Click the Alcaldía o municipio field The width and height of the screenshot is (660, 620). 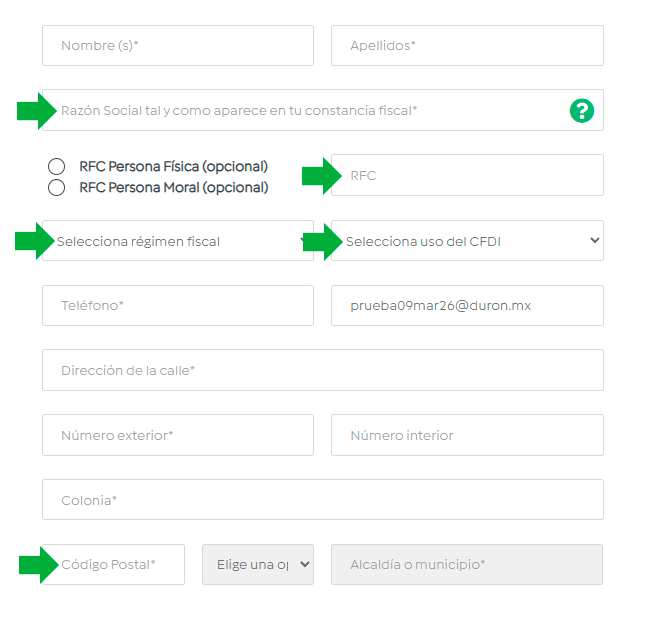pos(467,564)
